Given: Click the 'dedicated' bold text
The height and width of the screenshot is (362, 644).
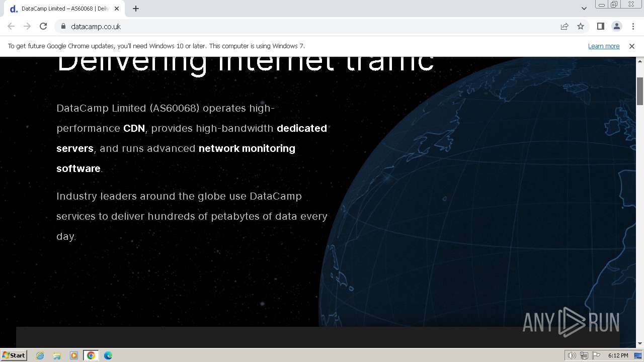Looking at the screenshot, I should (302, 128).
